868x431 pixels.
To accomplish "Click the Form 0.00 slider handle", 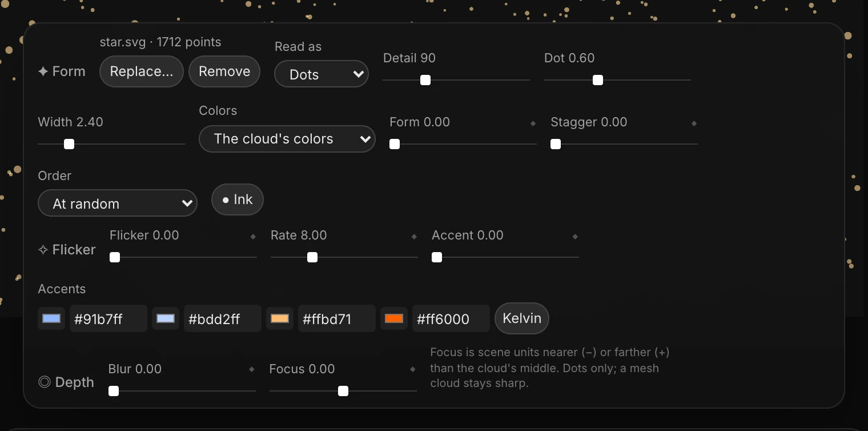I will [395, 144].
